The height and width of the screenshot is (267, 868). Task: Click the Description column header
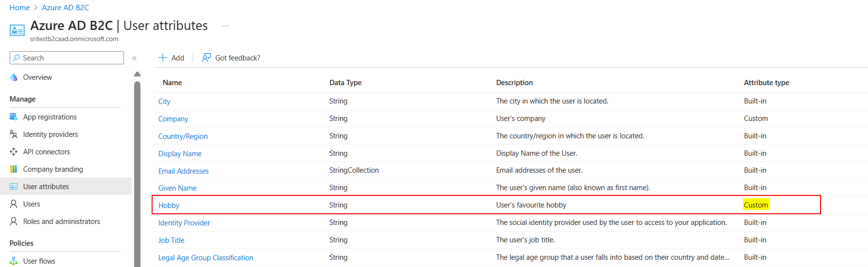point(514,83)
